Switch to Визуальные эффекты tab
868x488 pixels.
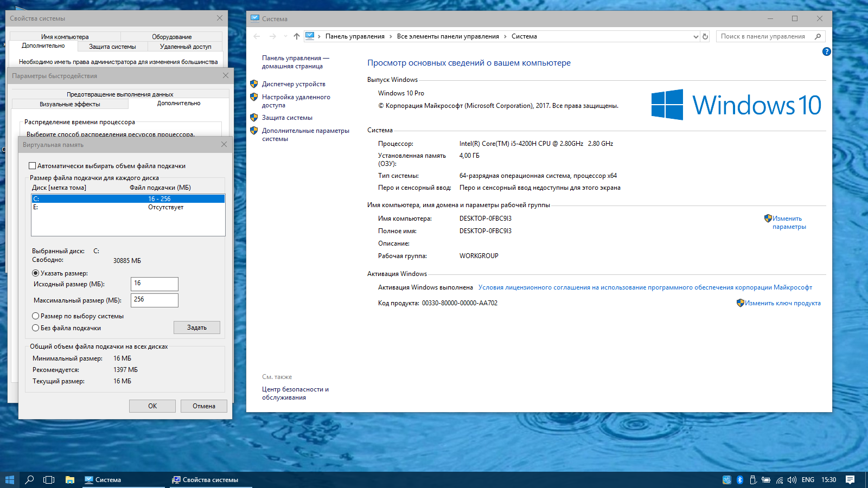70,104
